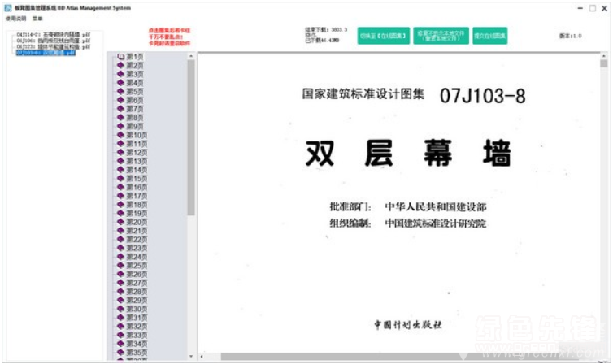Select the 04J114-2 石膏砌块内隔墙 pdf file
The height and width of the screenshot is (364, 613).
(53, 35)
